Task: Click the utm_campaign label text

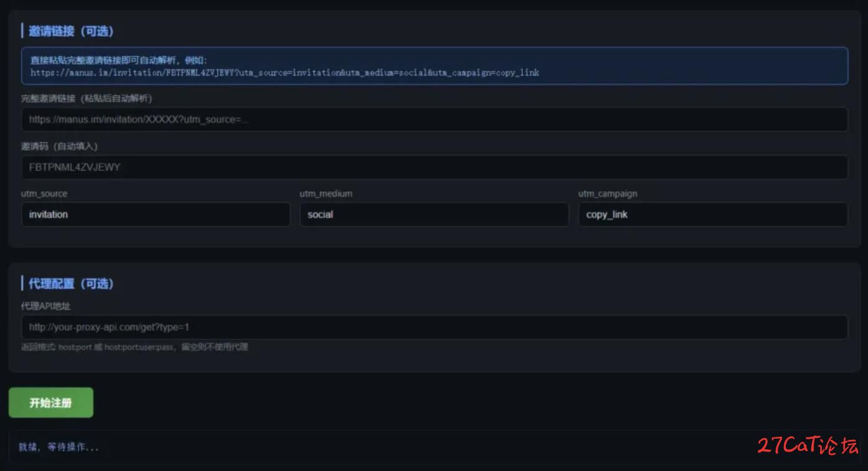Action: (607, 194)
